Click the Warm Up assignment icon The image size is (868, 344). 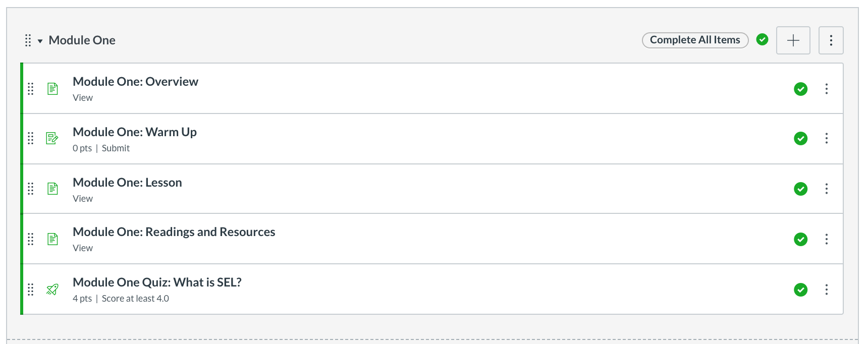tap(52, 138)
